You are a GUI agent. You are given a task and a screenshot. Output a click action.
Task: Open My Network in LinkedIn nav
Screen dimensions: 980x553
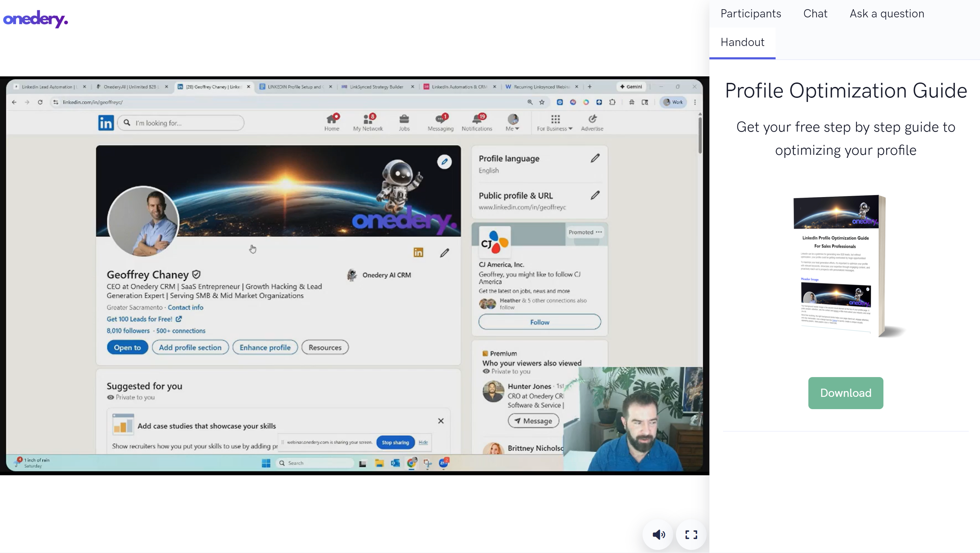tap(368, 123)
